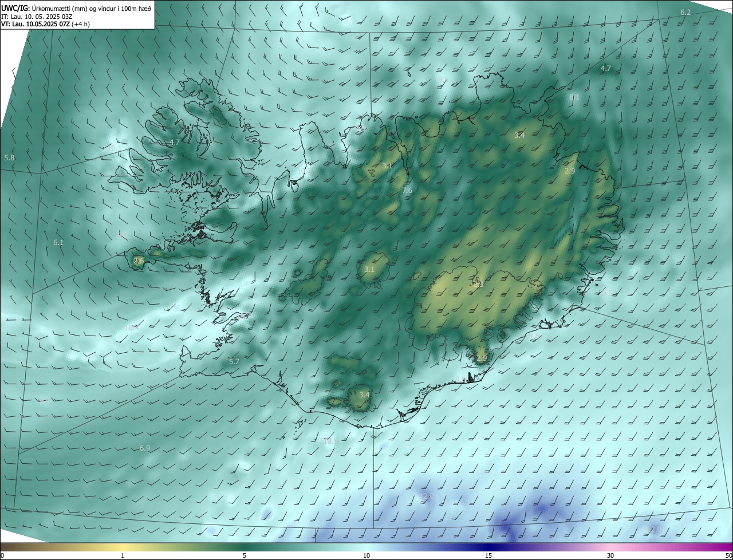Click the '5' tick label on the color scale

click(x=245, y=555)
